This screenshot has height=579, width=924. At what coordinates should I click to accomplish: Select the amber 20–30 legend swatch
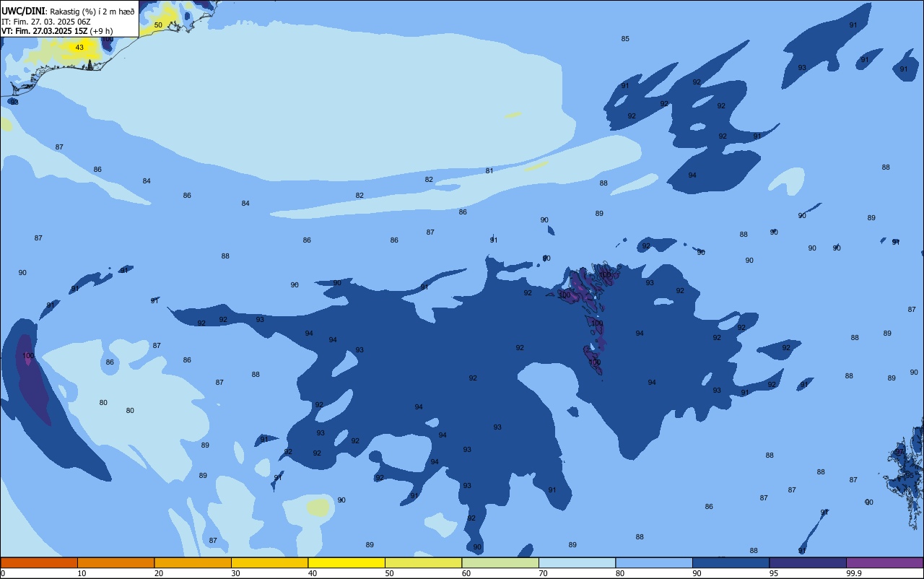193,562
